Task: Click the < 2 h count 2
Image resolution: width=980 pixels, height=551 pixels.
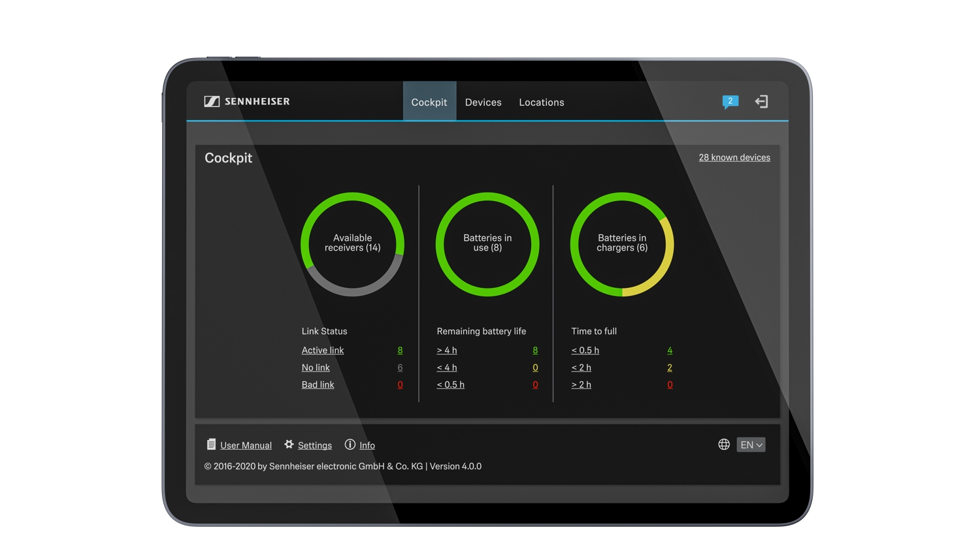Action: 670,368
